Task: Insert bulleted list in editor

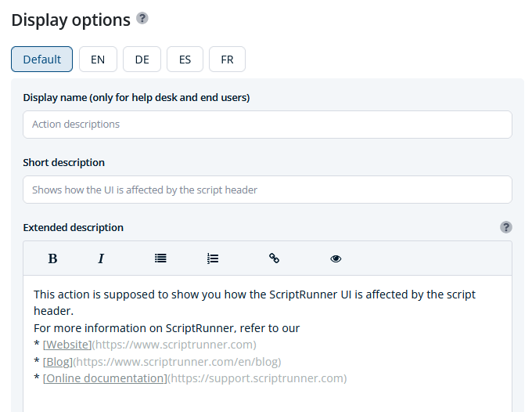Action: pyautogui.click(x=160, y=258)
